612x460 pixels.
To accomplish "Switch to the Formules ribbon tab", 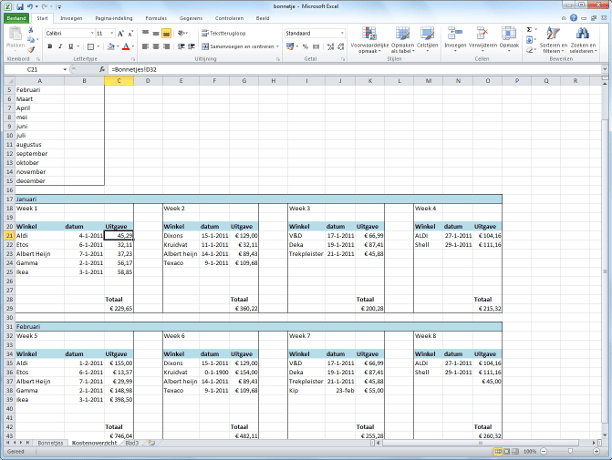I will click(156, 18).
